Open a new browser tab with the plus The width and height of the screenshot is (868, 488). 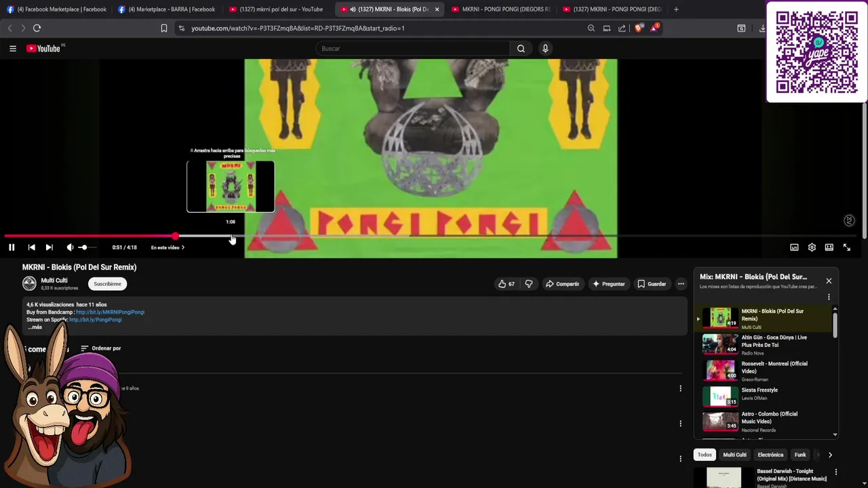pyautogui.click(x=675, y=9)
